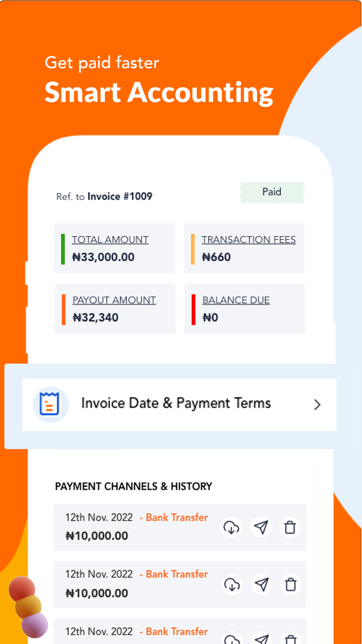Image resolution: width=362 pixels, height=644 pixels.
Task: Click the Payment Channels & History heading
Action: (133, 486)
